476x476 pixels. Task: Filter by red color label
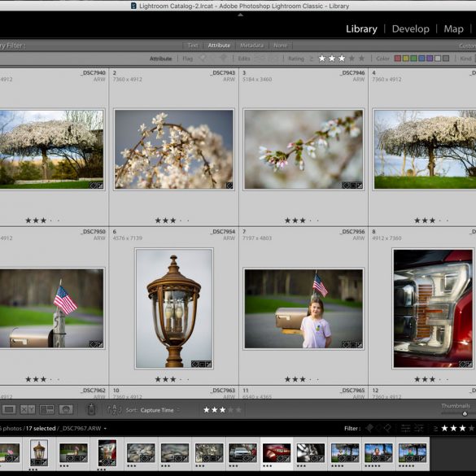pyautogui.click(x=398, y=59)
